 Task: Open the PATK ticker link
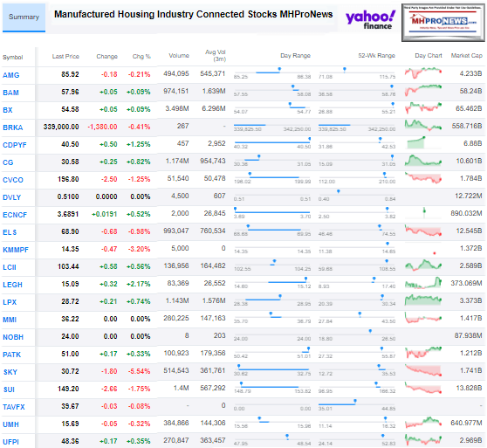(x=12, y=355)
